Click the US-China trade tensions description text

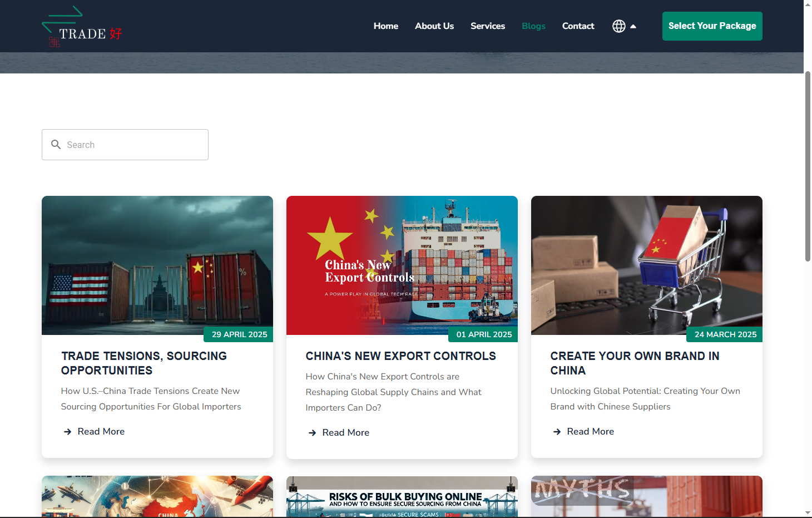click(x=151, y=399)
